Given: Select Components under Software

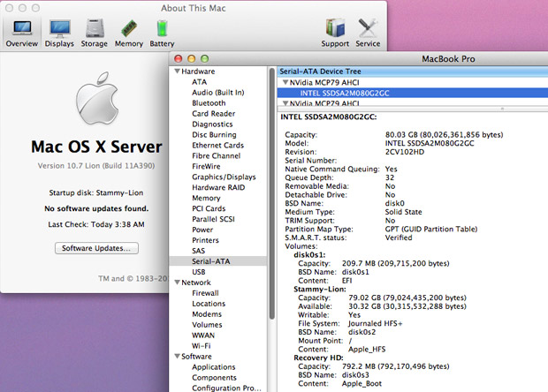Looking at the screenshot, I should click(214, 378).
